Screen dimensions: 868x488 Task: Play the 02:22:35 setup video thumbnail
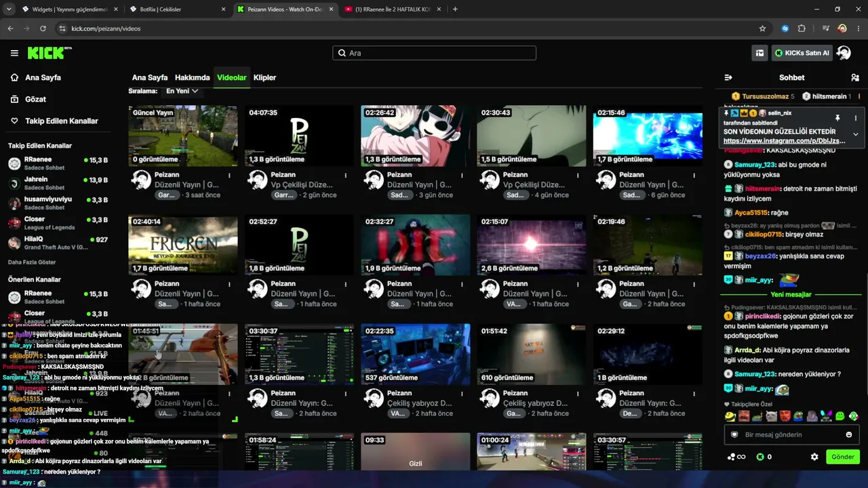[x=416, y=354]
